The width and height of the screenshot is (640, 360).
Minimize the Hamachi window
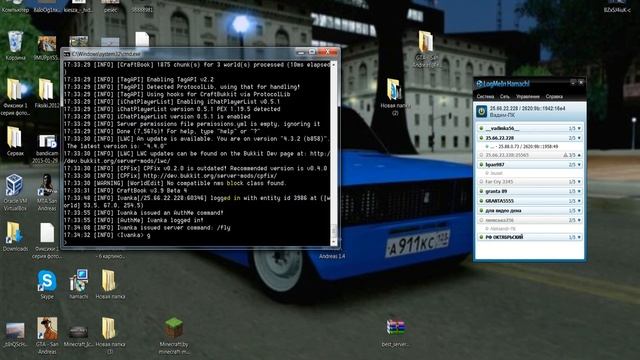573,82
